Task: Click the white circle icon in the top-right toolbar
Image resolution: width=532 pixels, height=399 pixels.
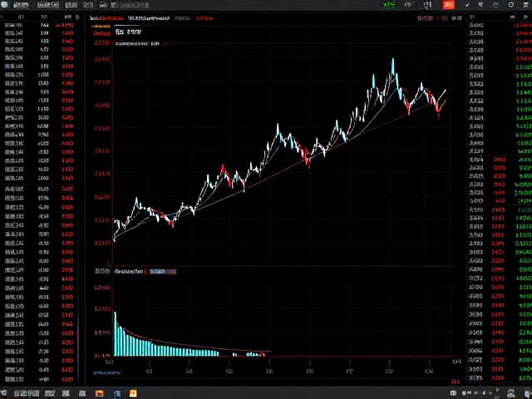Action: coord(511,5)
